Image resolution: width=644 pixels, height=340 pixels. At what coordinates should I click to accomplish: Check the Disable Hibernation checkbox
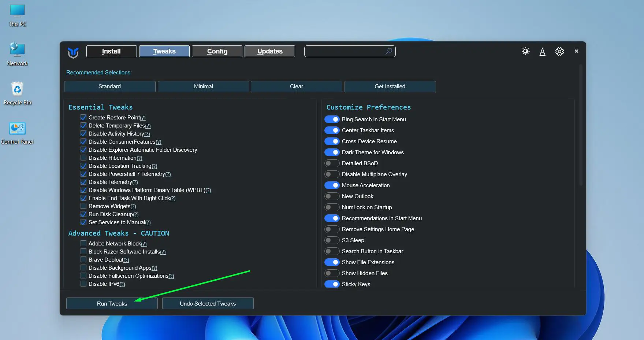tap(83, 158)
